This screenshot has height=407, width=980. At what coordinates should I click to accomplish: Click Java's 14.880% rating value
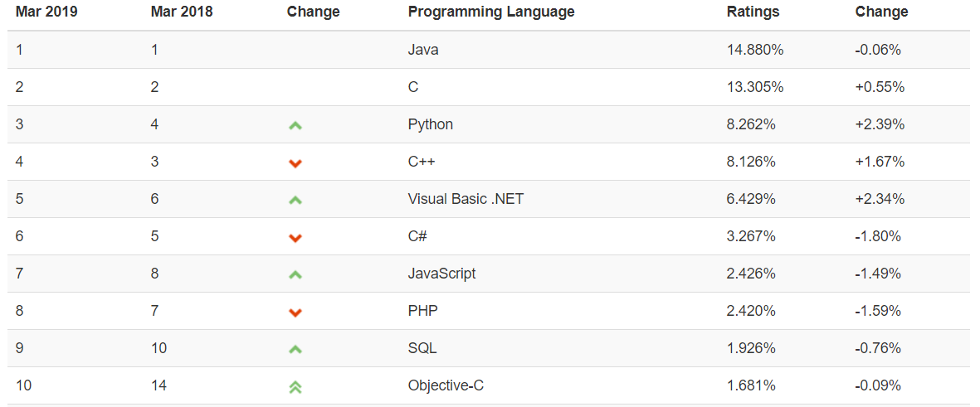click(x=755, y=50)
